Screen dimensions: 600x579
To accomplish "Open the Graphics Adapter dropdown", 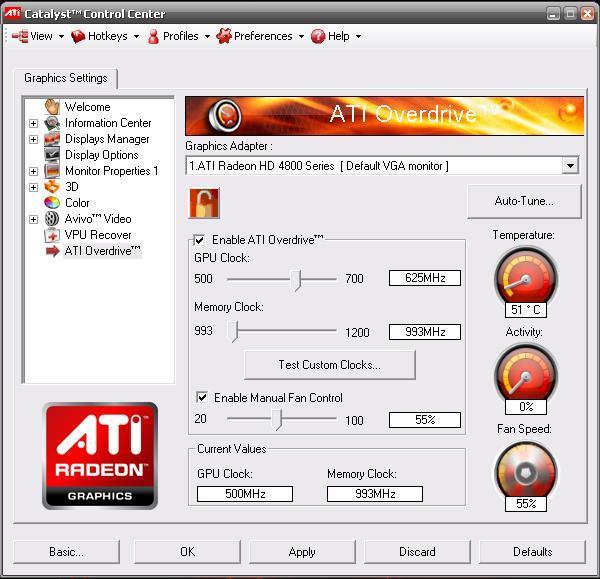I will point(570,166).
